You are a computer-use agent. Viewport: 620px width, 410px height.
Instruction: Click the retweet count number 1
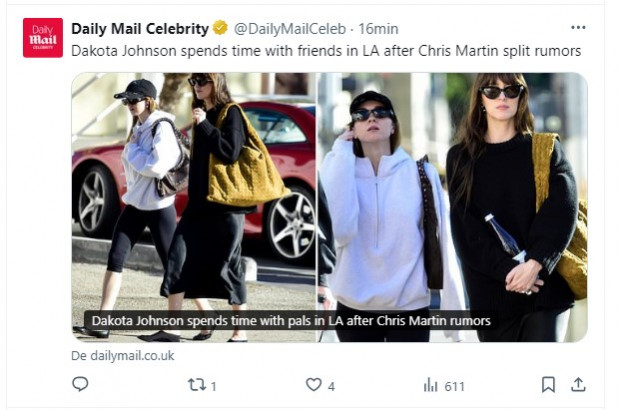(x=214, y=386)
